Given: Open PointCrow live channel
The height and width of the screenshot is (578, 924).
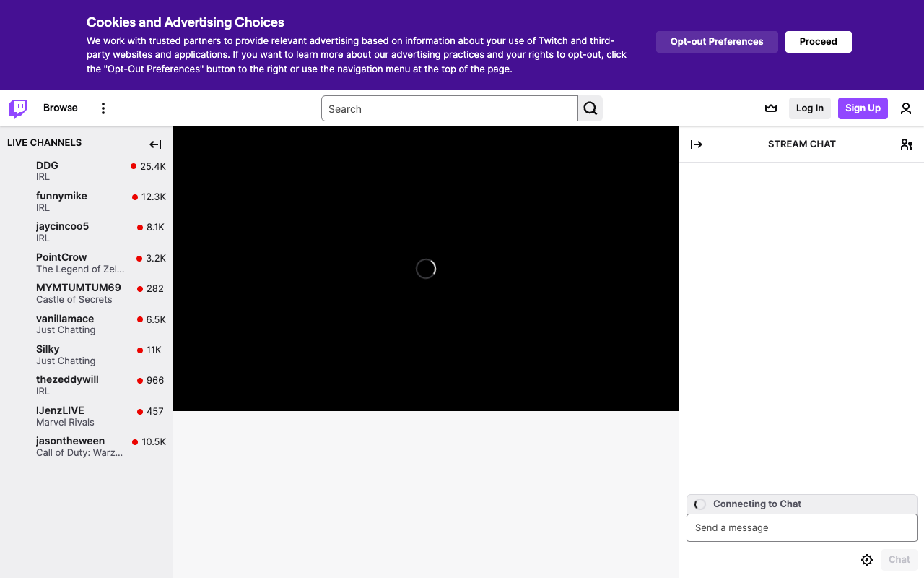Looking at the screenshot, I should (x=87, y=263).
